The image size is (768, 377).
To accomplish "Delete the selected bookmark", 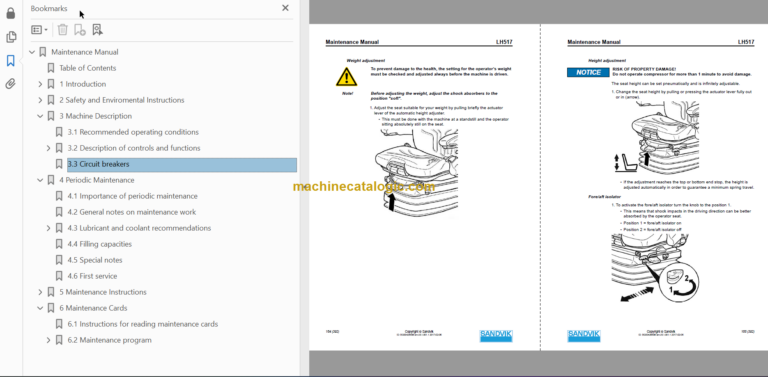I will (x=62, y=30).
